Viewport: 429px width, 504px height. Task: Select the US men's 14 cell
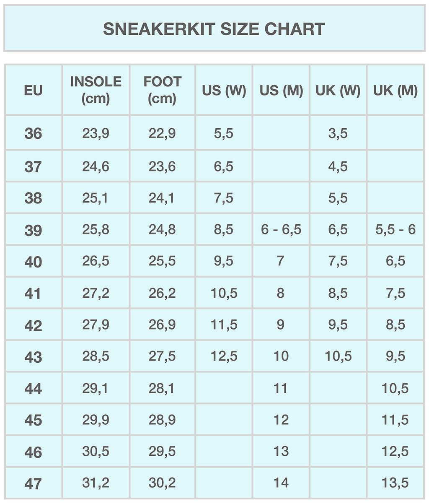tap(281, 483)
